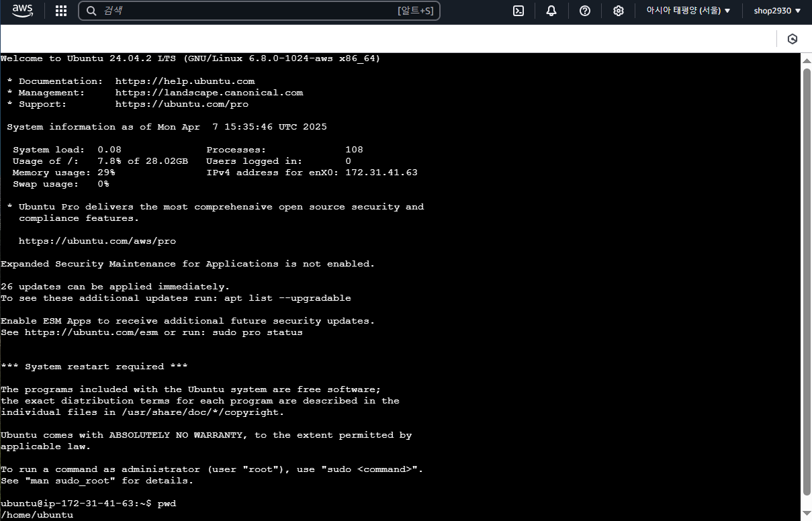
Task: Click the 'man sudo_root' line
Action: click(x=97, y=481)
